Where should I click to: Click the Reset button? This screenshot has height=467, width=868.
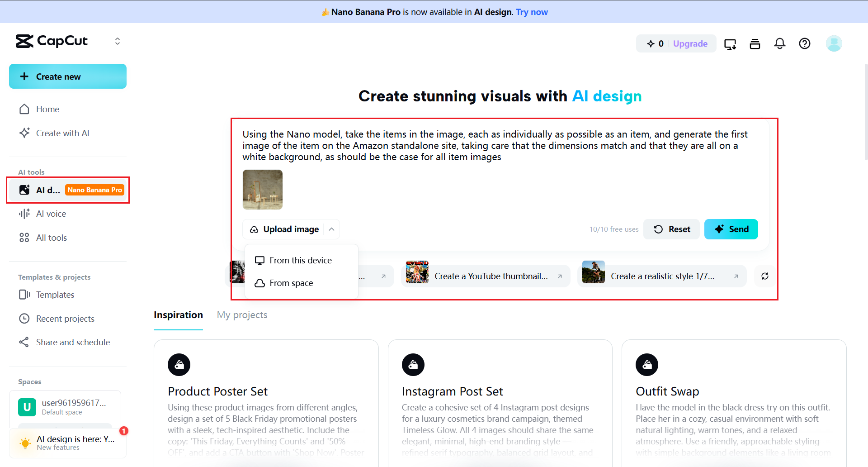coord(672,229)
